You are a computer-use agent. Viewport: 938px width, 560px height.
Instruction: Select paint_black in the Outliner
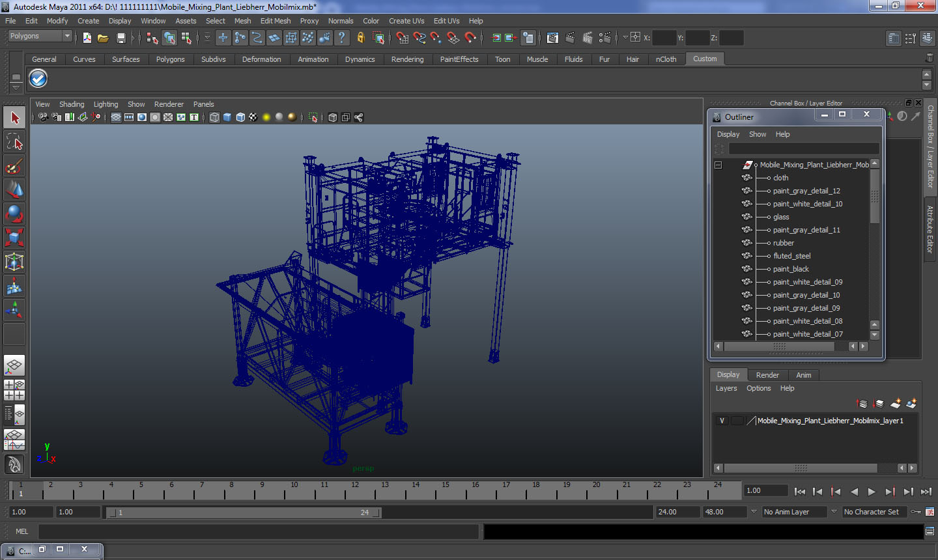(x=791, y=269)
